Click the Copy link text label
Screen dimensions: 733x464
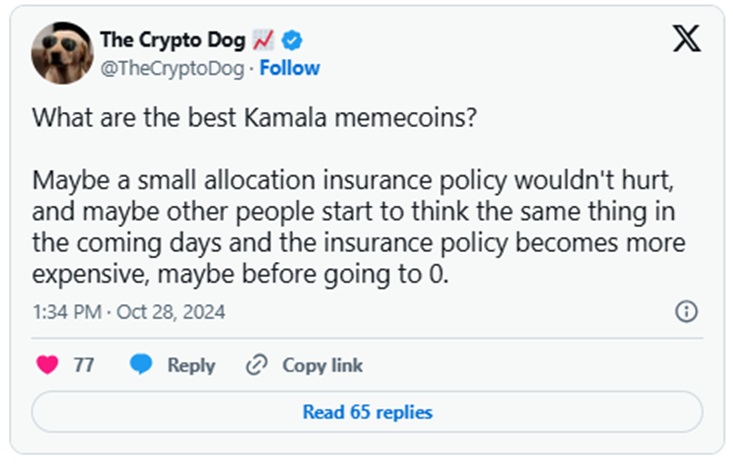(322, 365)
